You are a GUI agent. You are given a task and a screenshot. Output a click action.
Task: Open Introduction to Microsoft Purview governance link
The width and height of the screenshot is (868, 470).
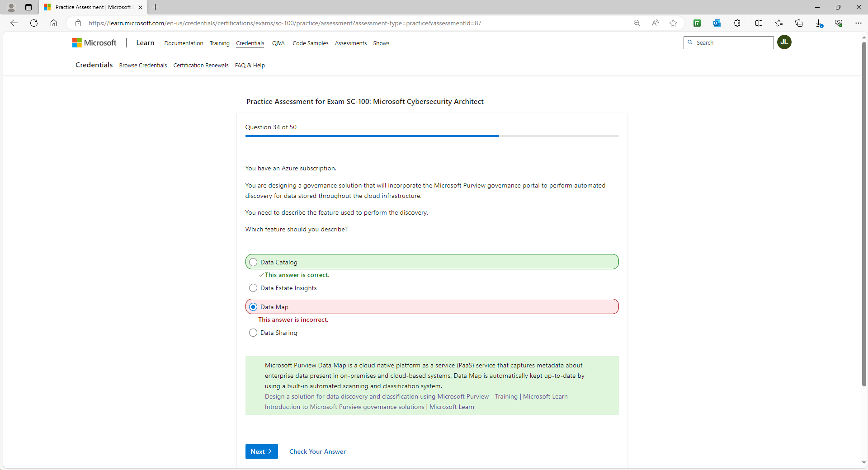(369, 407)
